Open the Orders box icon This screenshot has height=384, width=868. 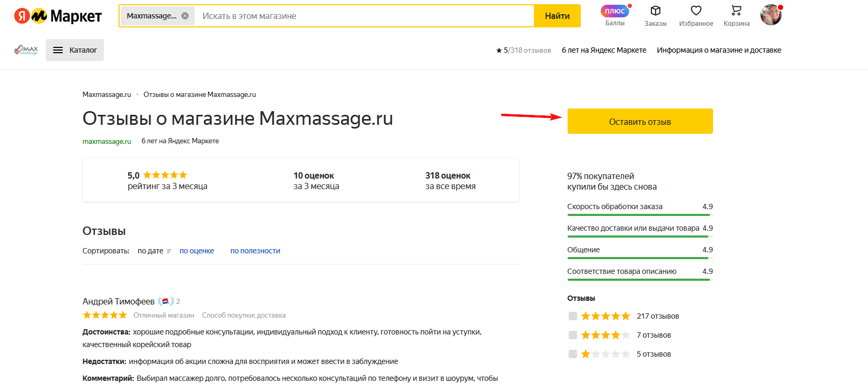tap(655, 11)
